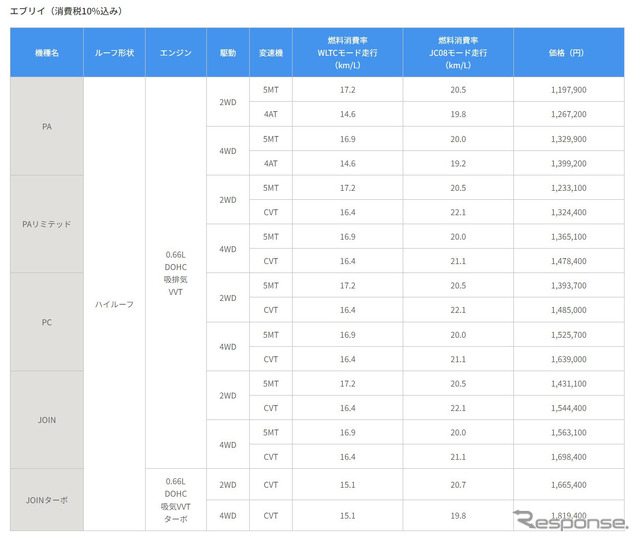The height and width of the screenshot is (542, 640).
Task: Click the JC08 value 19.2
Action: point(458,164)
